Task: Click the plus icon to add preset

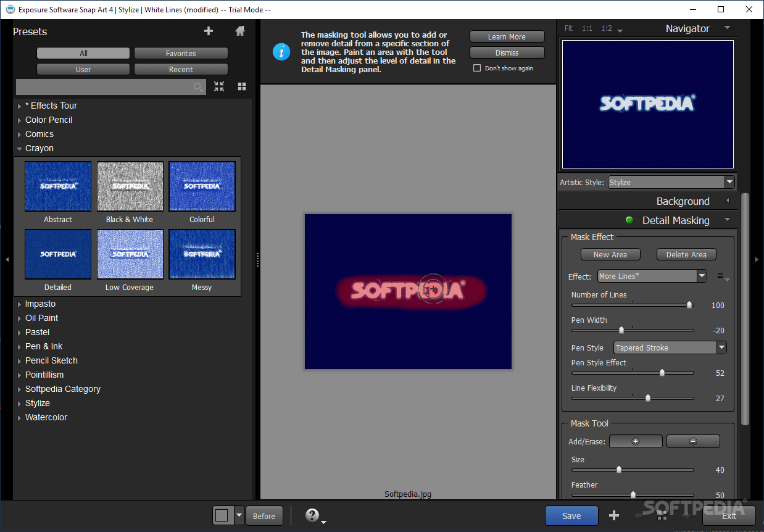Action: pos(209,31)
